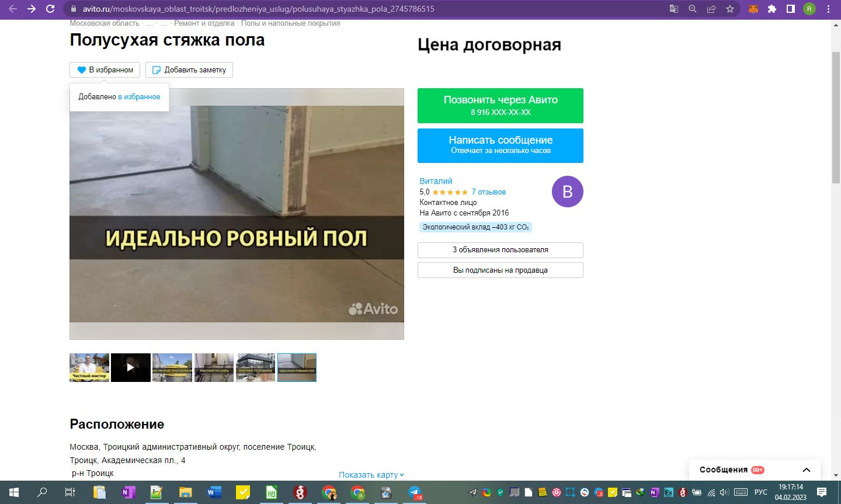The width and height of the screenshot is (841, 504).
Task: Toggle the Chrome side panel
Action: tap(791, 9)
